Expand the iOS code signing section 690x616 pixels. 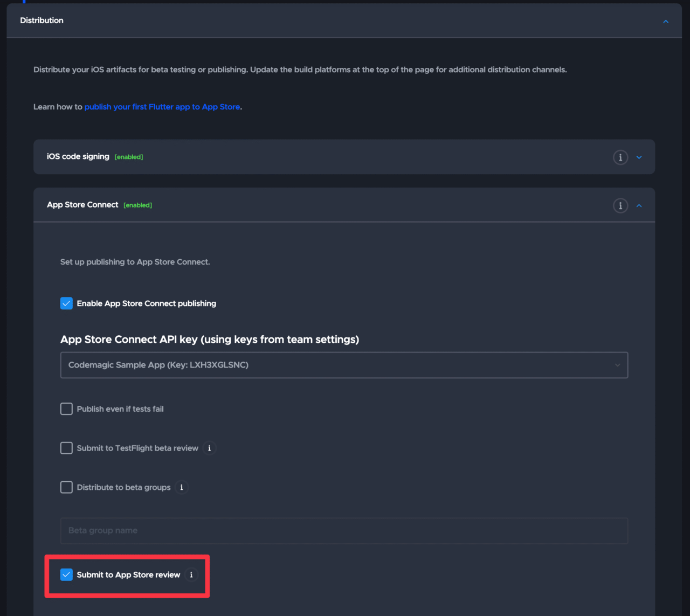click(639, 157)
